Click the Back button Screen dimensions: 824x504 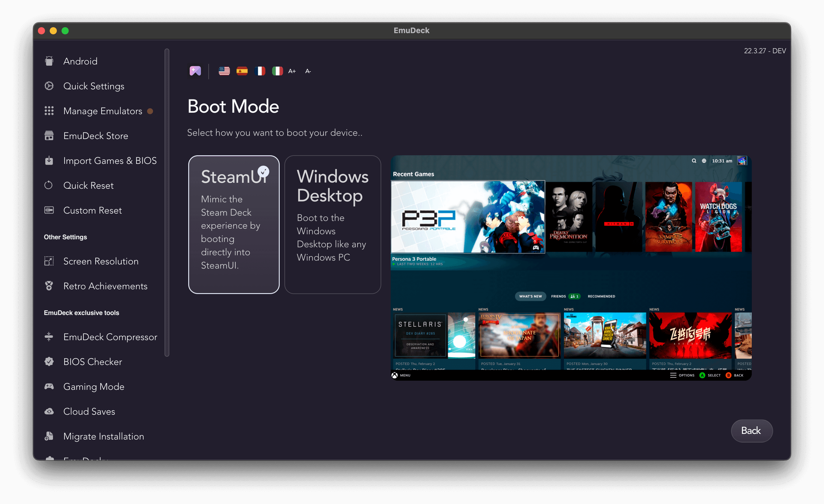(752, 430)
